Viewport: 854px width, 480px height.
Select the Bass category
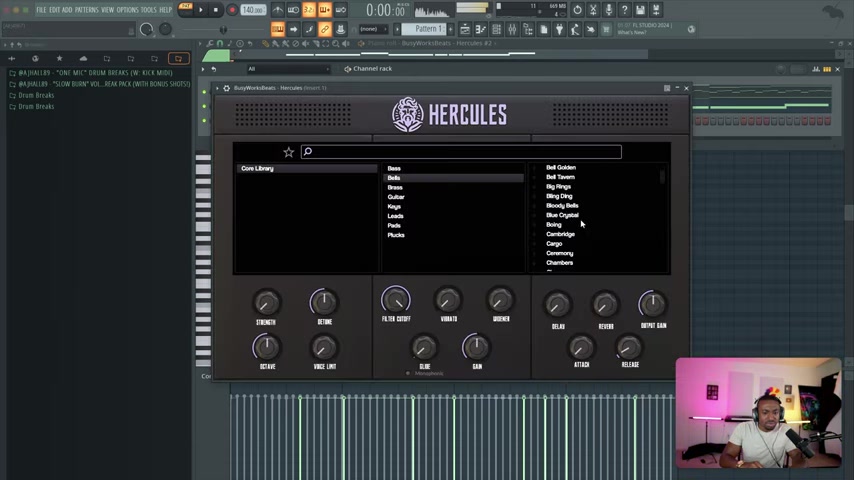click(x=394, y=168)
